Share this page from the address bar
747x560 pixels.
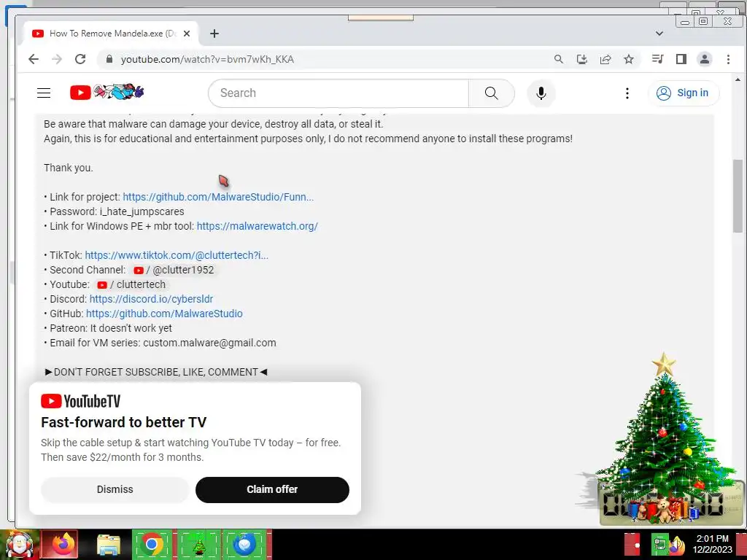pos(605,59)
